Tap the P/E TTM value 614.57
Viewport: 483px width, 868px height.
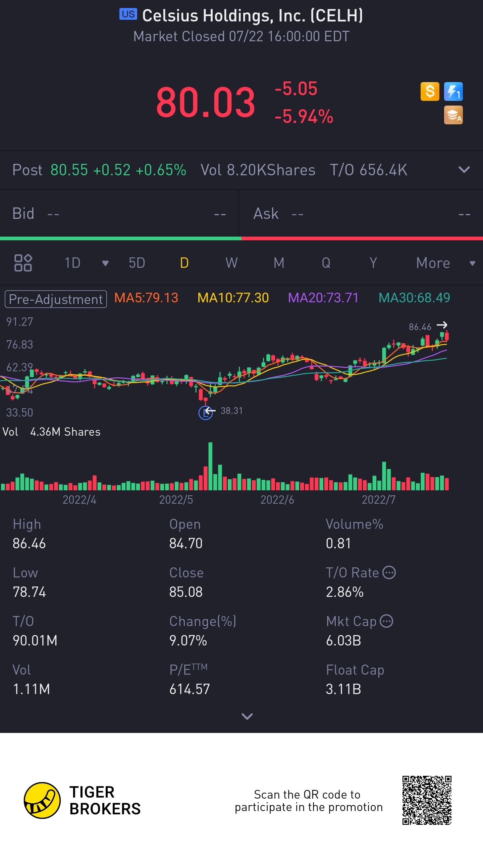point(190,689)
